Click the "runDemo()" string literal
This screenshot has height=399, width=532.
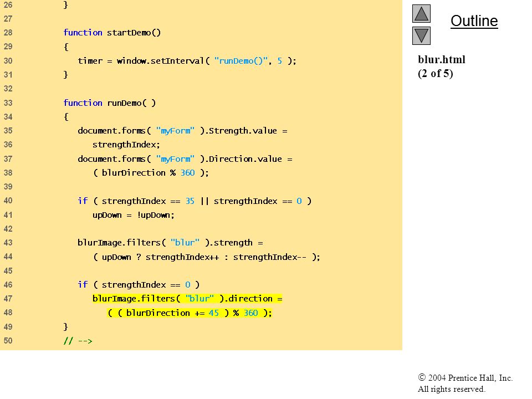241,61
